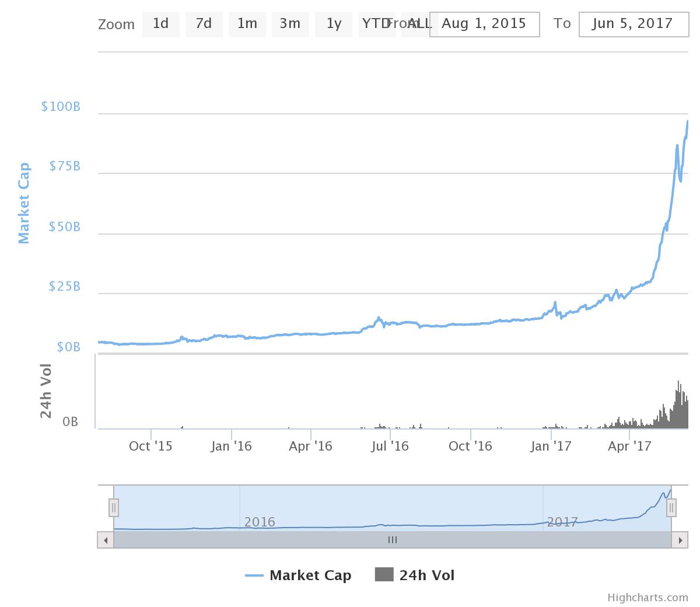
Task: Set zoom range to 1y
Action: point(333,24)
